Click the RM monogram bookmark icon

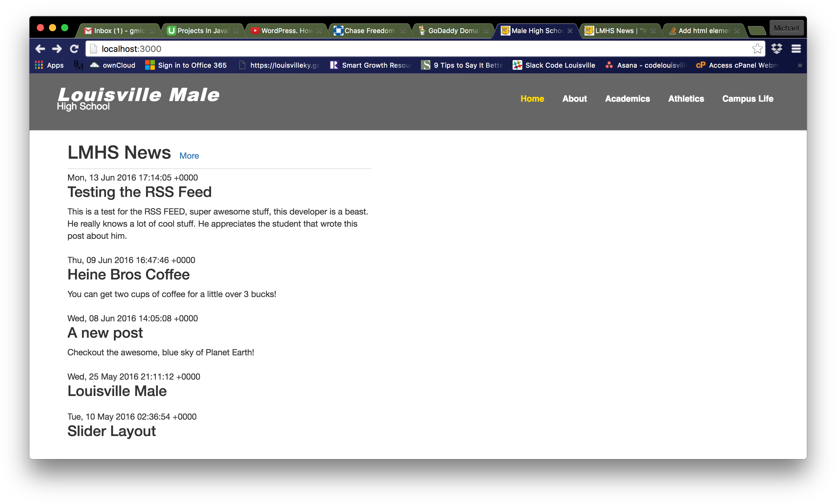click(x=78, y=65)
